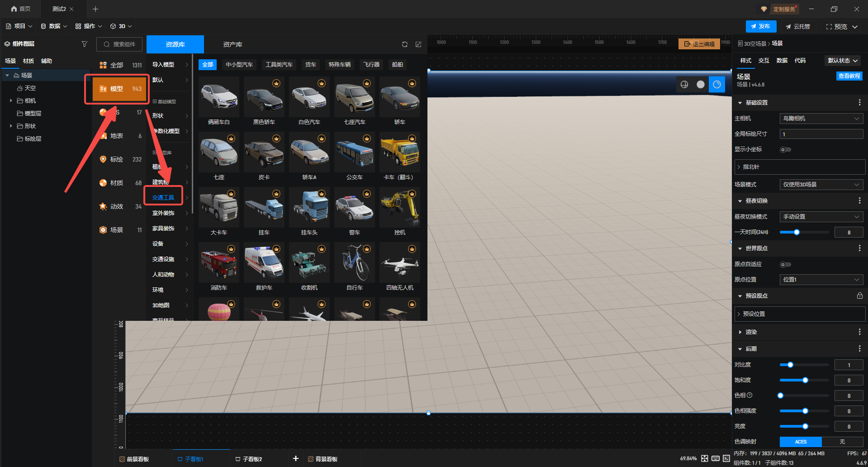Open the 基础设置 three-dot menu
The image size is (868, 467).
(x=859, y=103)
